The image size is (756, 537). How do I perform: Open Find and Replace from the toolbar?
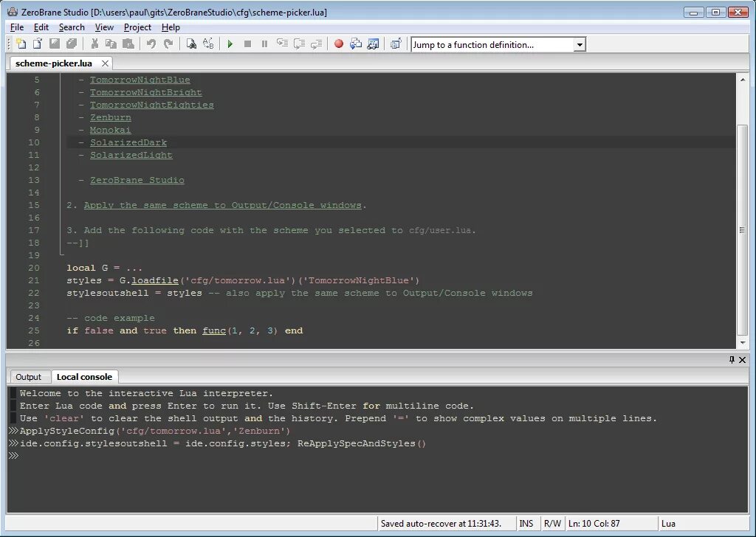[207, 44]
